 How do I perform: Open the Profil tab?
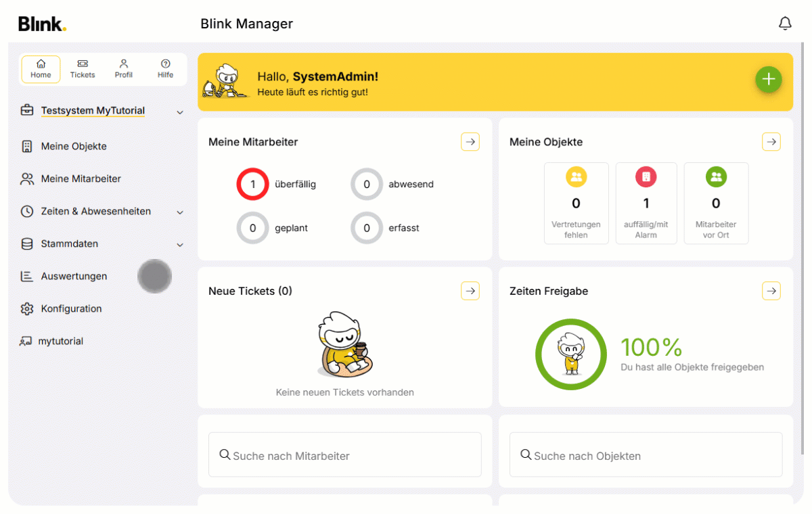[124, 69]
